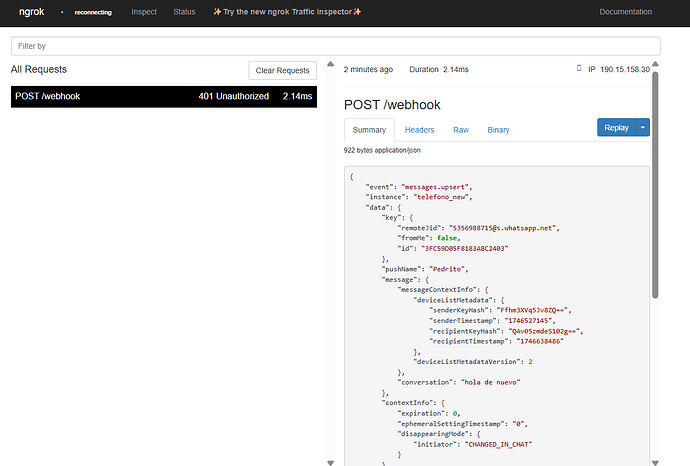
Task: Open the Inspect menu item
Action: 144,12
